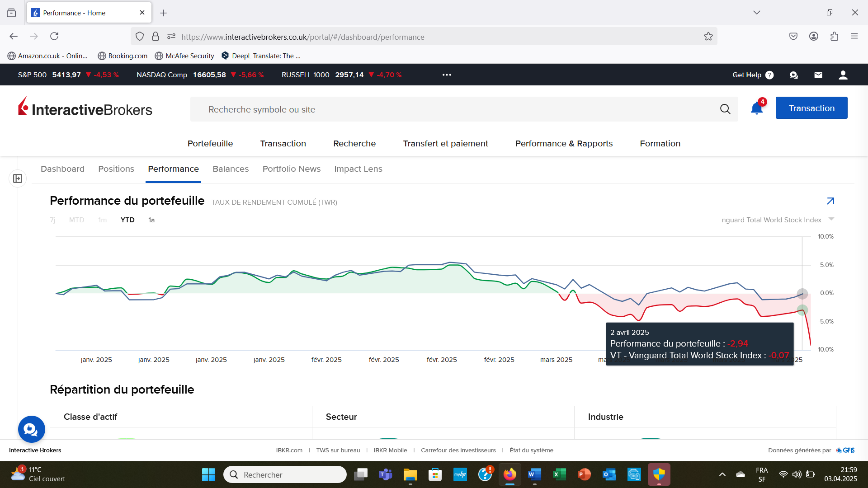Screen dimensions: 868x488
Task: List all browser tabs with chevron
Action: pyautogui.click(x=756, y=13)
